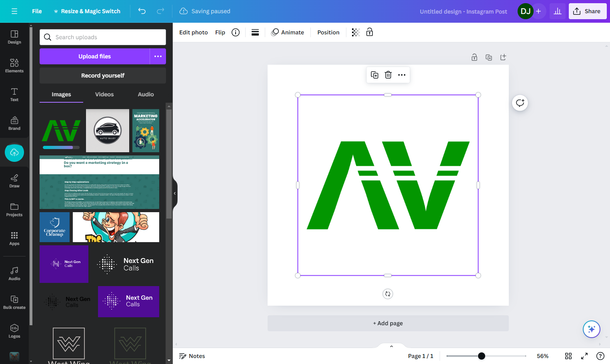Select the cartoon character thumbnail

[116, 227]
